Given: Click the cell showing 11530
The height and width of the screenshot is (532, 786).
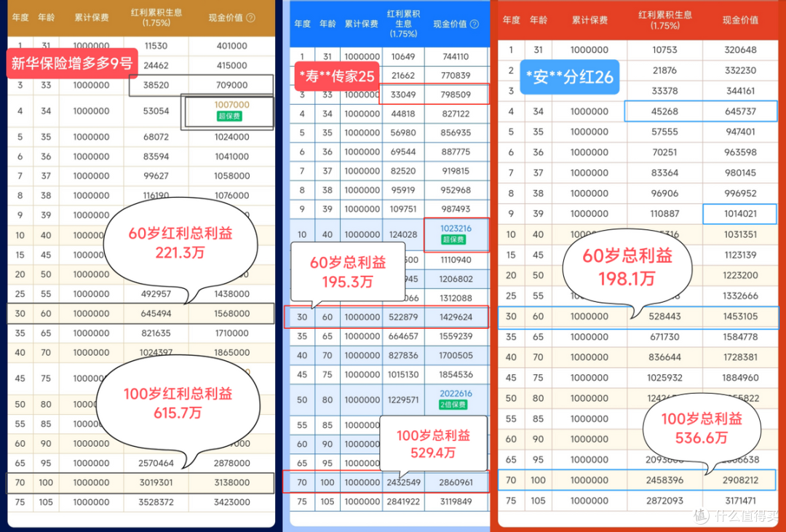Looking at the screenshot, I should click(156, 46).
